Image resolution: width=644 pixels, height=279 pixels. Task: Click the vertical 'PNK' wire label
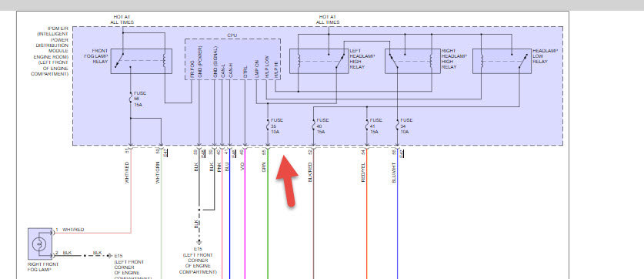pyautogui.click(x=219, y=168)
